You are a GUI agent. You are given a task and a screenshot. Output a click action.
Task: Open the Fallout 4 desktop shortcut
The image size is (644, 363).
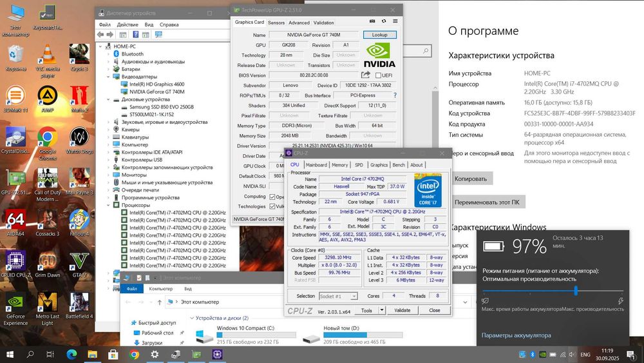(79, 223)
